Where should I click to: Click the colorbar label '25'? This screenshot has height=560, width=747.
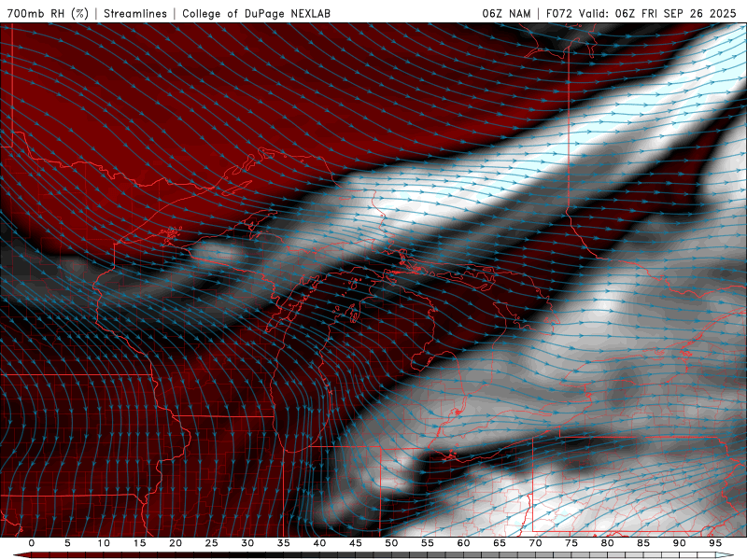[212, 543]
